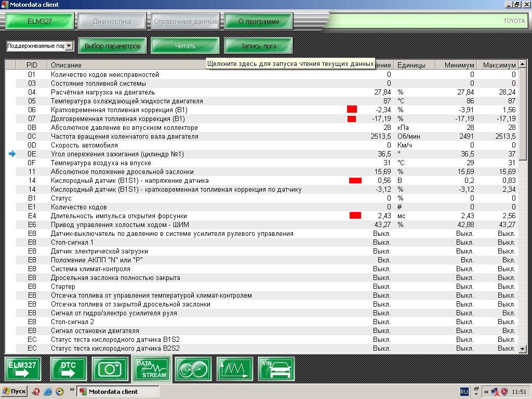The height and width of the screenshot is (399, 532).
Task: Take a screenshot with the camera icon
Action: coord(110,369)
